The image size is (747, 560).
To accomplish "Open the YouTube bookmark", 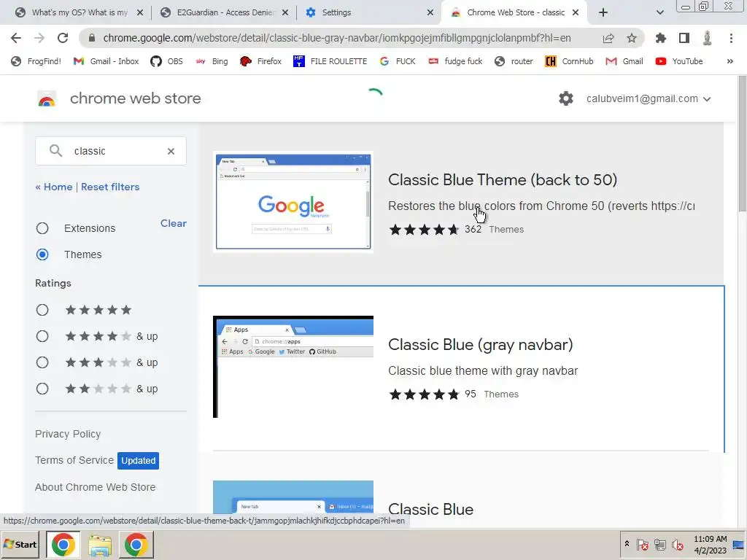I will click(679, 61).
